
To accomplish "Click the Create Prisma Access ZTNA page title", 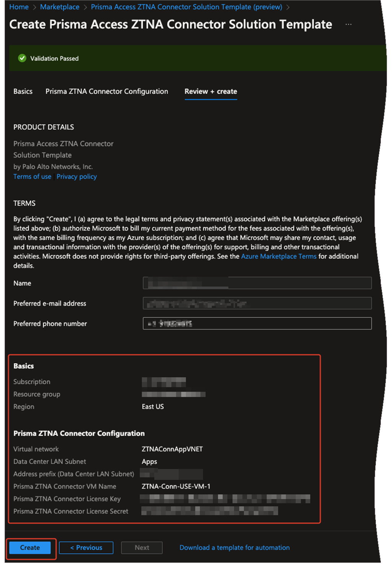I will click(171, 24).
